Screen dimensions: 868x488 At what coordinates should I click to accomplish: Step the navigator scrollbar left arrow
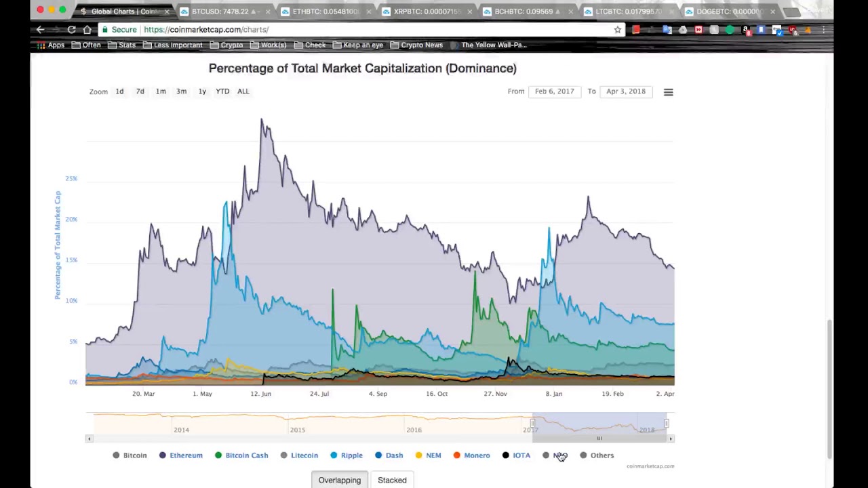[89, 439]
